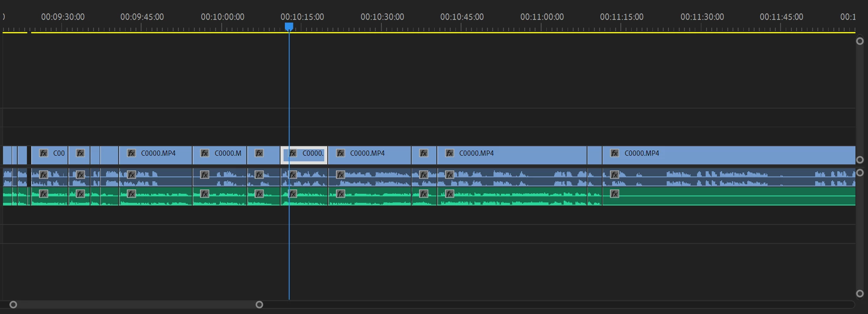868x314 pixels.
Task: Click the horizontal scrollbar bar between its handles
Action: [136, 304]
